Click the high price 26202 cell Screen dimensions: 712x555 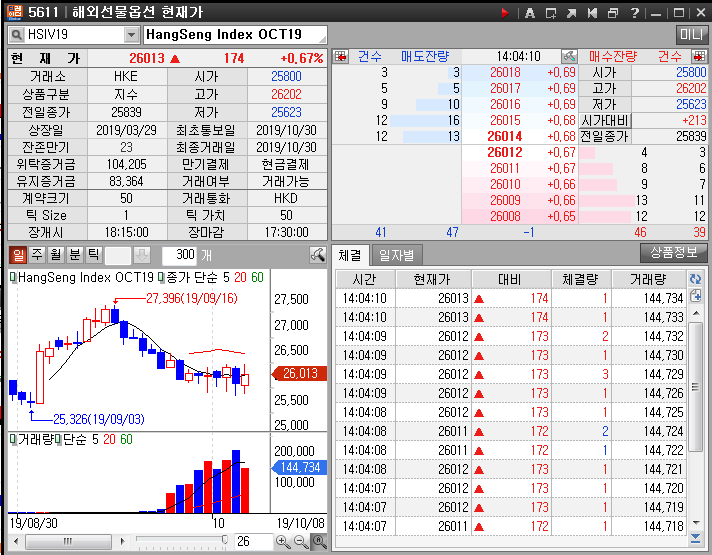287,94
